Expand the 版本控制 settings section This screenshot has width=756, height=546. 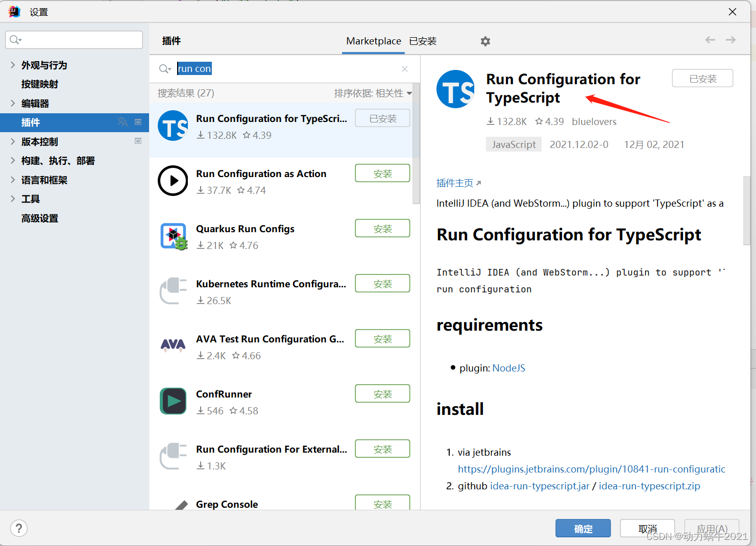pos(13,141)
